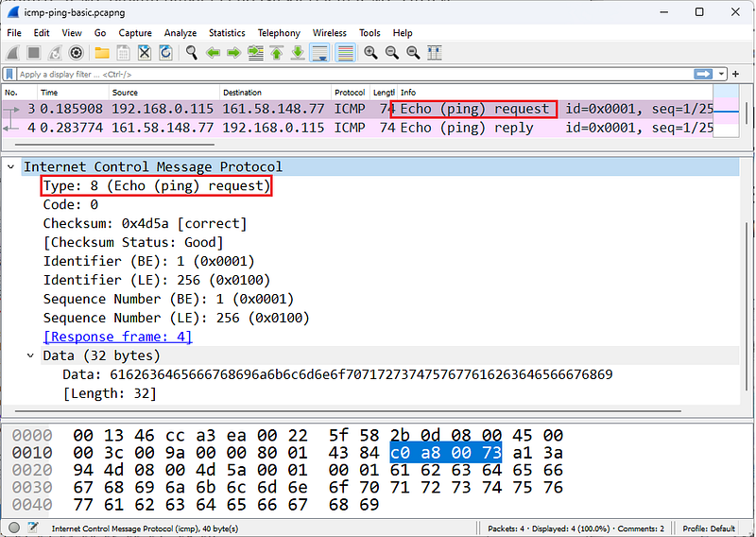Click the packet list horizontal scrollbar
Screen dimensions: 756x537
click(114, 144)
